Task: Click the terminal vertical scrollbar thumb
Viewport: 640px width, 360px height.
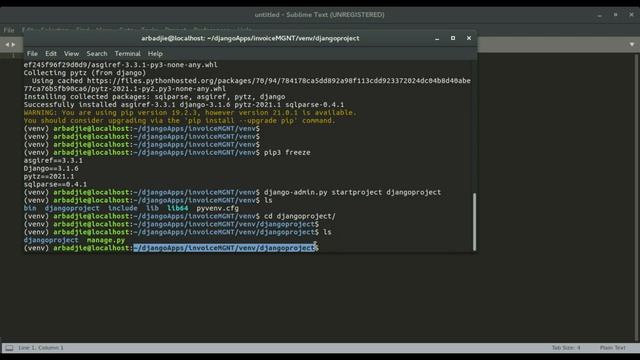Action: click(474, 222)
